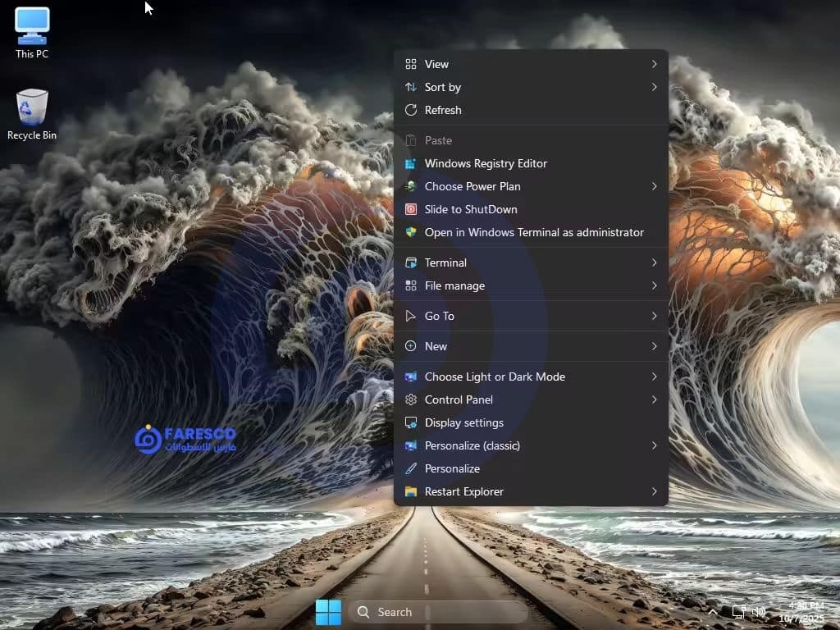The image size is (840, 630).
Task: Expand the Sort by submenu arrow
Action: click(x=654, y=87)
